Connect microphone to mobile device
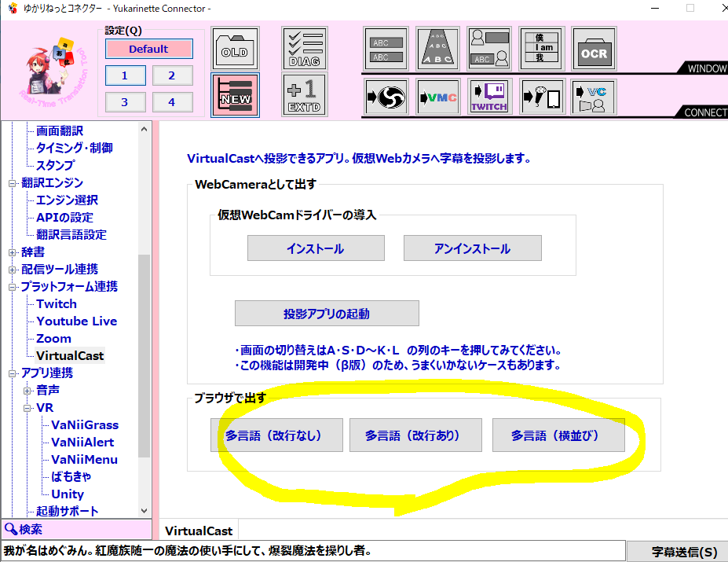Image resolution: width=728 pixels, height=562 pixels. click(543, 97)
